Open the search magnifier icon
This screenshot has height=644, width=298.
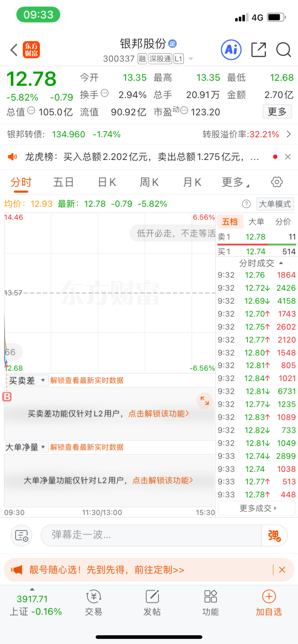coord(284,50)
